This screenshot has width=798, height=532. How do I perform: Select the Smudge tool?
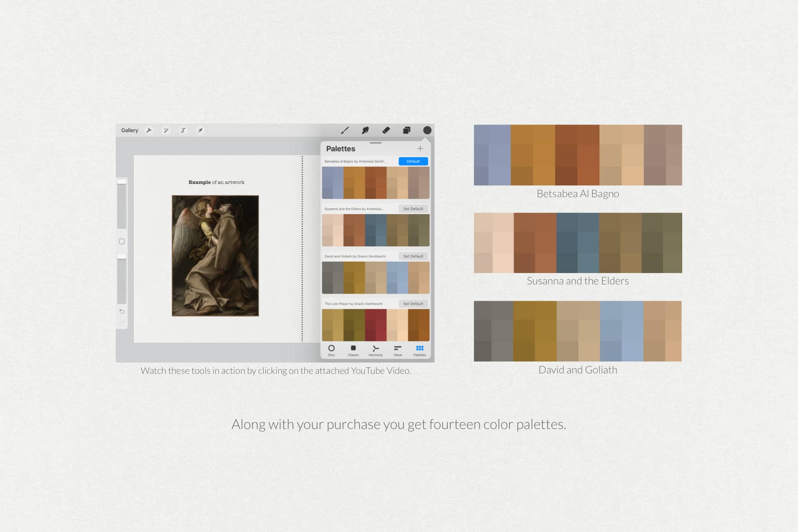[365, 130]
